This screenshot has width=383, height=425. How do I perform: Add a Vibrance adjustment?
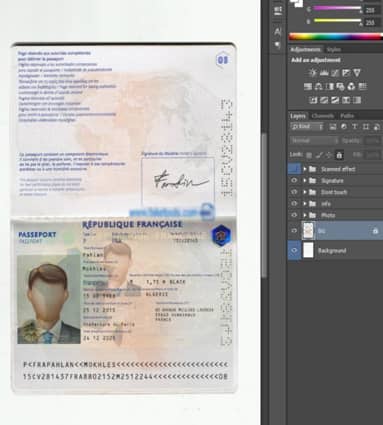point(357,73)
